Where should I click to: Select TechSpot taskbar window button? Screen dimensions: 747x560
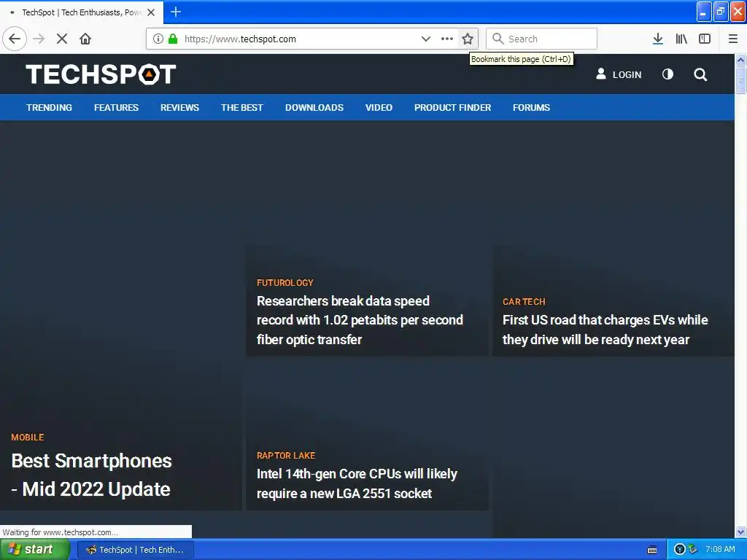tap(135, 550)
